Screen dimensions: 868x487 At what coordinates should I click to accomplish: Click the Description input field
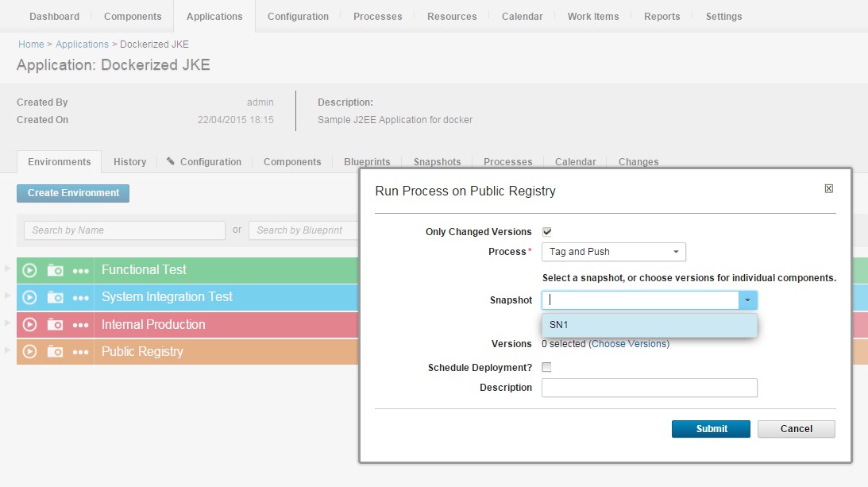[x=650, y=388]
